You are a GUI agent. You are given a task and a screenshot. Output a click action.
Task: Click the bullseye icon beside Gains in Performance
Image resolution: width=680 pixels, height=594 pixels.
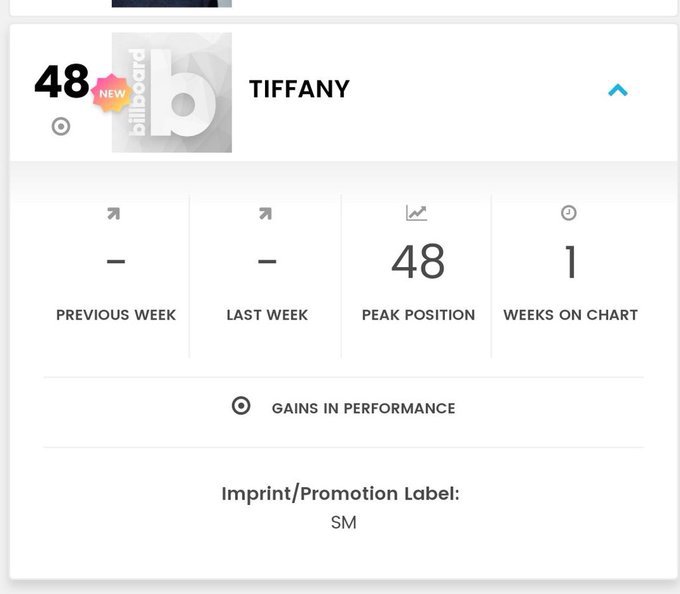tap(241, 406)
